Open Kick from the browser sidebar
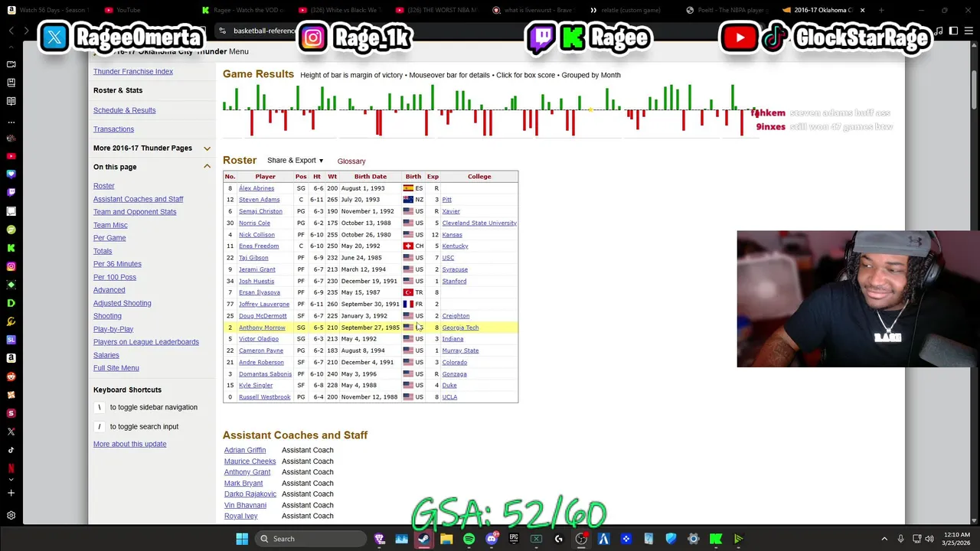The image size is (980, 551). coord(11,248)
